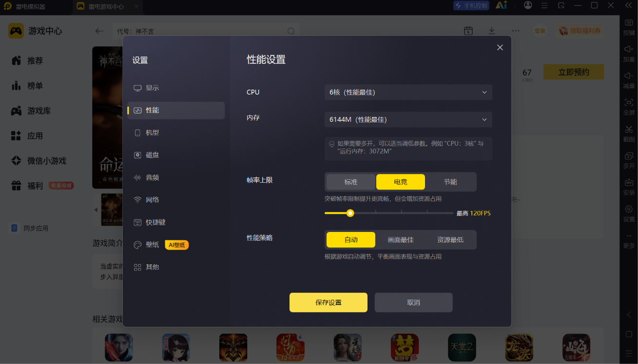Open titlebar hamburger menu
Image resolution: width=638 pixels, height=364 pixels.
pyautogui.click(x=545, y=5)
